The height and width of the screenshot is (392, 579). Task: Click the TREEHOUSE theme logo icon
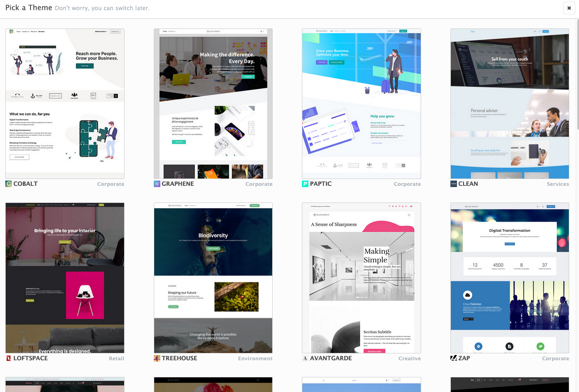point(157,358)
